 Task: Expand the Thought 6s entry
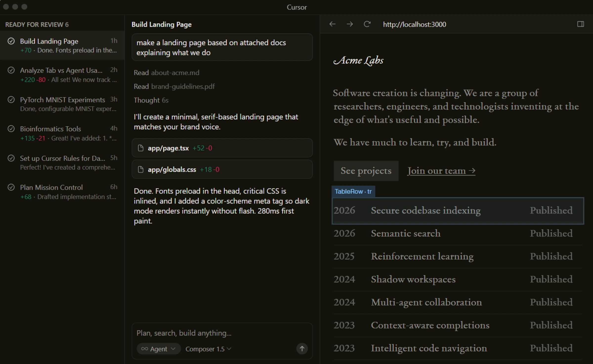click(151, 100)
